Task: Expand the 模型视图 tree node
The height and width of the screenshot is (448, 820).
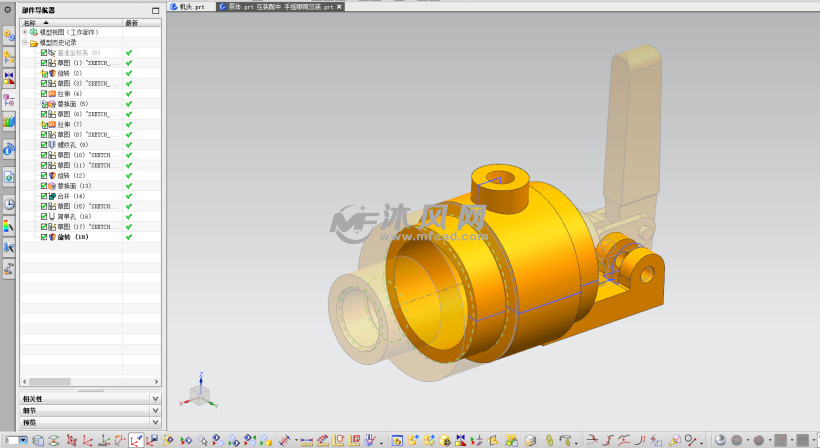Action: click(25, 32)
